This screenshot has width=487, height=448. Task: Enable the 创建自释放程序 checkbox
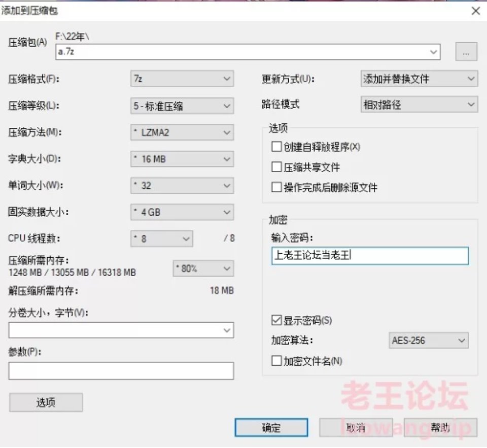point(276,146)
